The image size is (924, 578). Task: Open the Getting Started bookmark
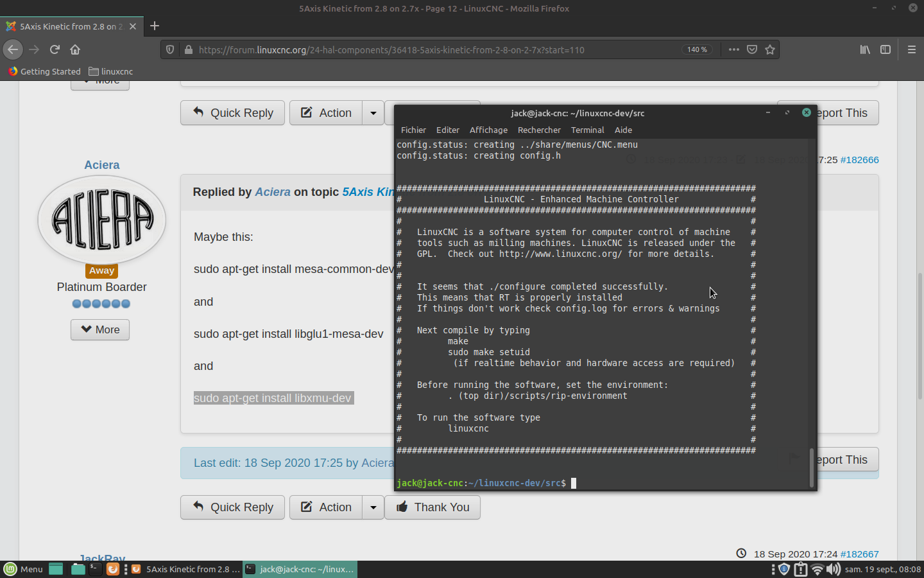[45, 71]
